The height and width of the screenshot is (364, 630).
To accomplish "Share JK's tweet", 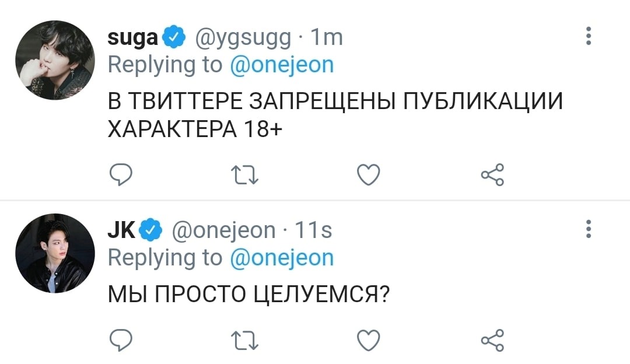I will [x=492, y=338].
